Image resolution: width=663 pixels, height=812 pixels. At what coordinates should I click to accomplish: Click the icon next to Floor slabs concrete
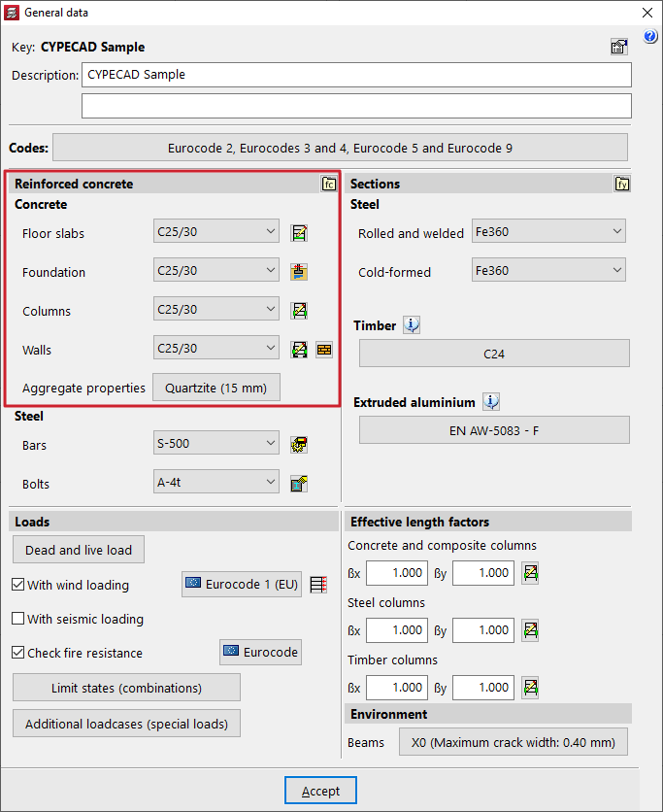[x=300, y=233]
